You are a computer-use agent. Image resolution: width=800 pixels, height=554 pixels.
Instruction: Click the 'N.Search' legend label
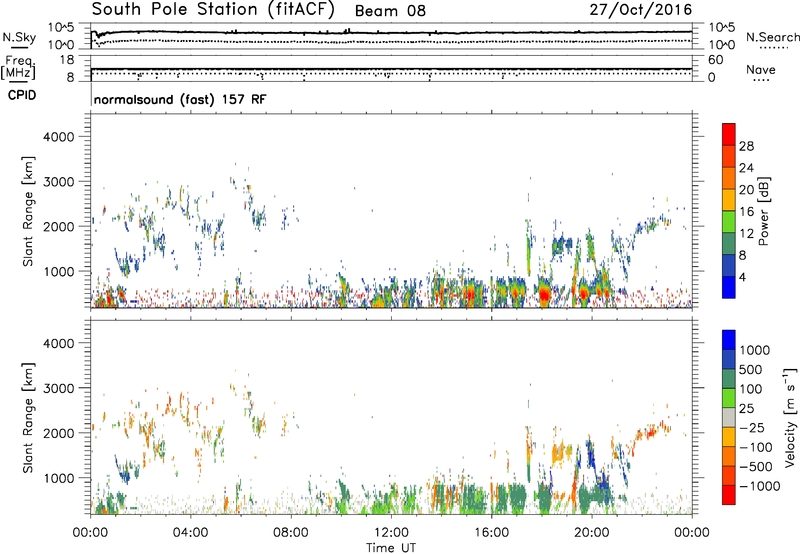[773, 37]
